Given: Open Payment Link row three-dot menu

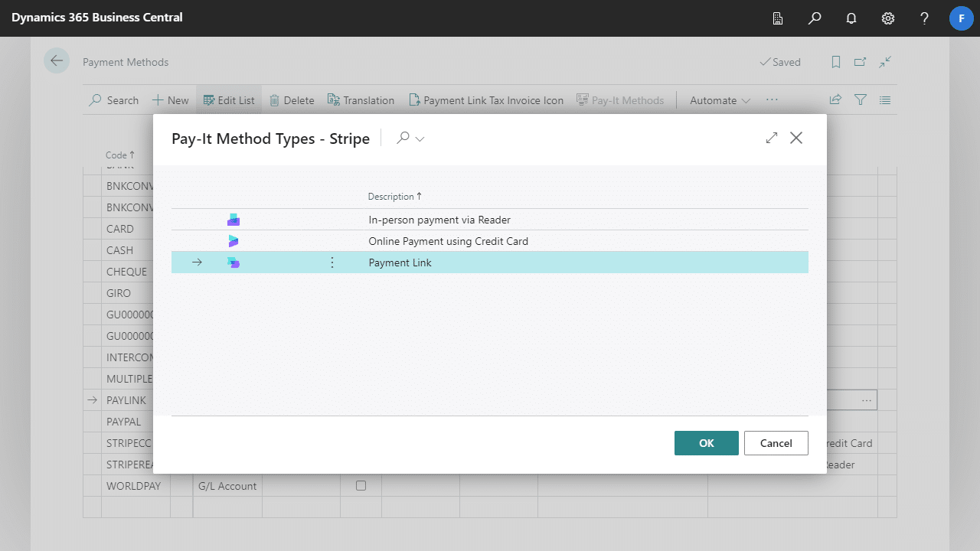Looking at the screenshot, I should pyautogui.click(x=332, y=262).
